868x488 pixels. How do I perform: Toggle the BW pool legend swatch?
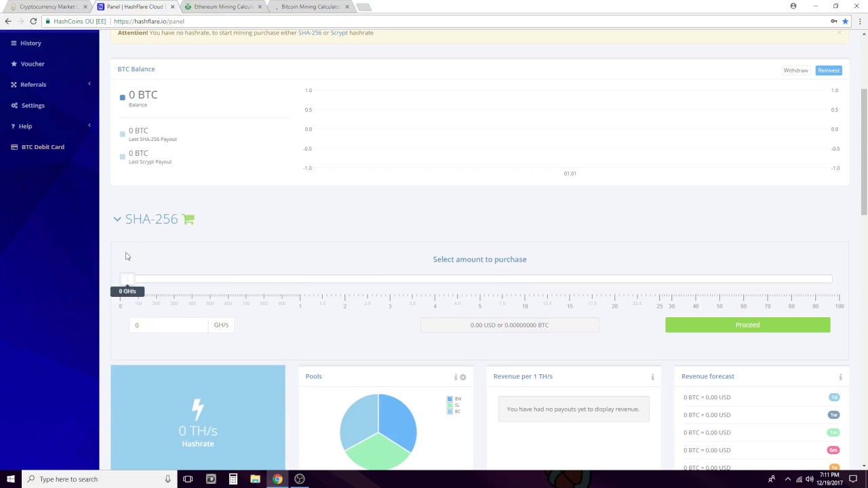tap(450, 399)
